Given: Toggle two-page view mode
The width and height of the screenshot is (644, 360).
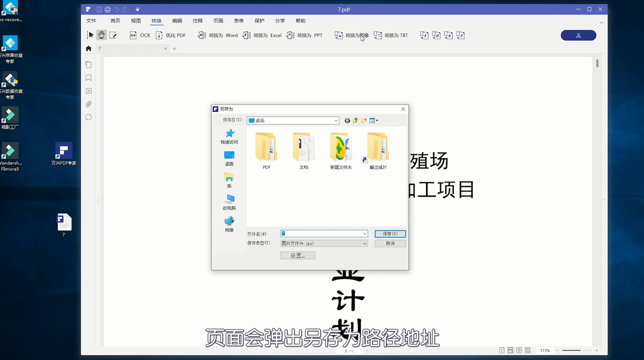Looking at the screenshot, I should [519, 350].
